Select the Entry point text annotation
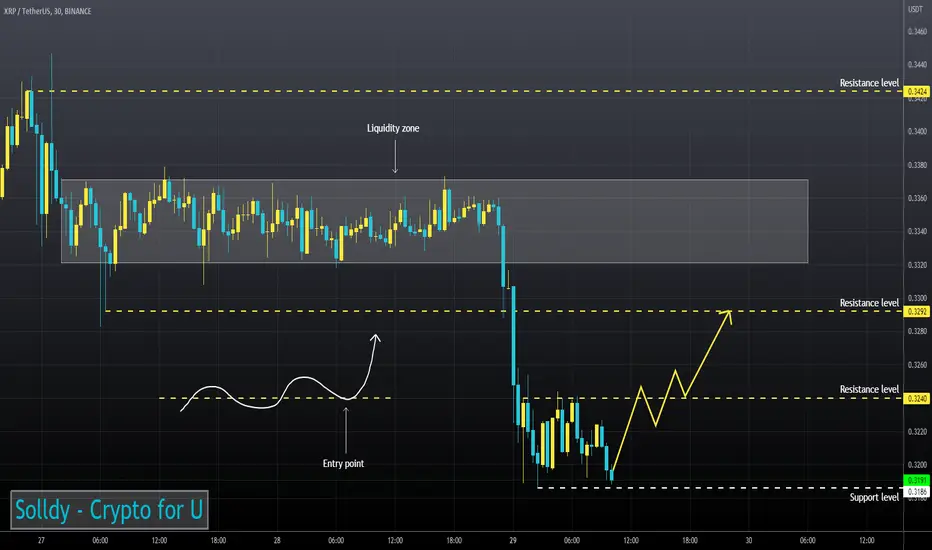This screenshot has height=550, width=932. pos(343,463)
